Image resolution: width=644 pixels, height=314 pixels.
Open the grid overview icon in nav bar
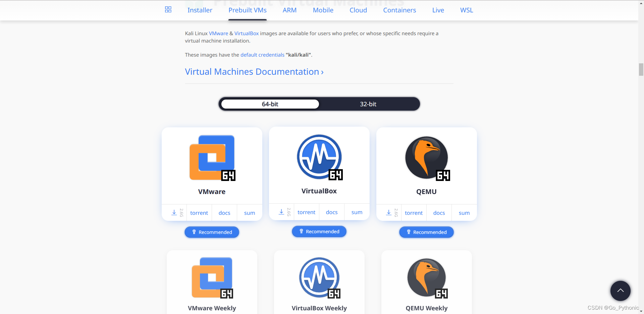(168, 10)
